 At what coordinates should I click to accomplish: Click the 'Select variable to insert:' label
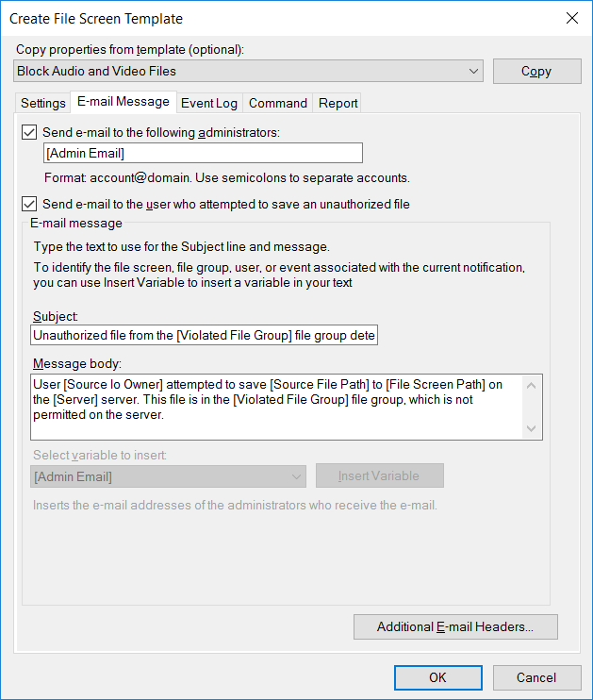coord(100,456)
